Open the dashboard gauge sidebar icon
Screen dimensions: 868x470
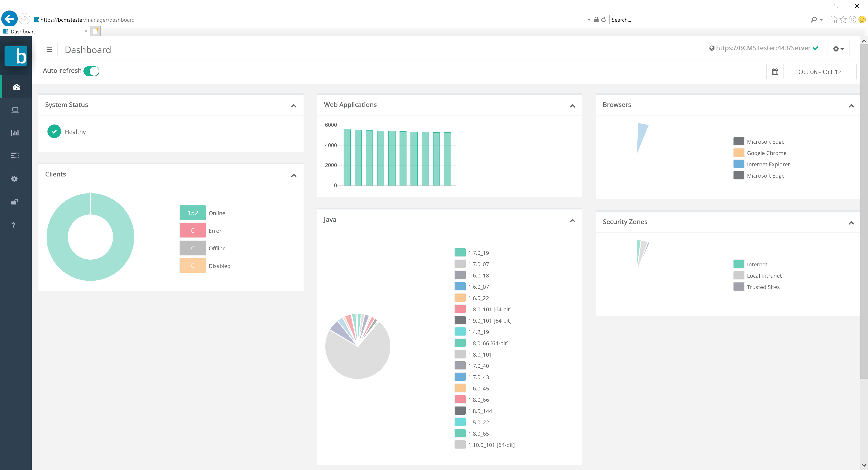coord(17,87)
